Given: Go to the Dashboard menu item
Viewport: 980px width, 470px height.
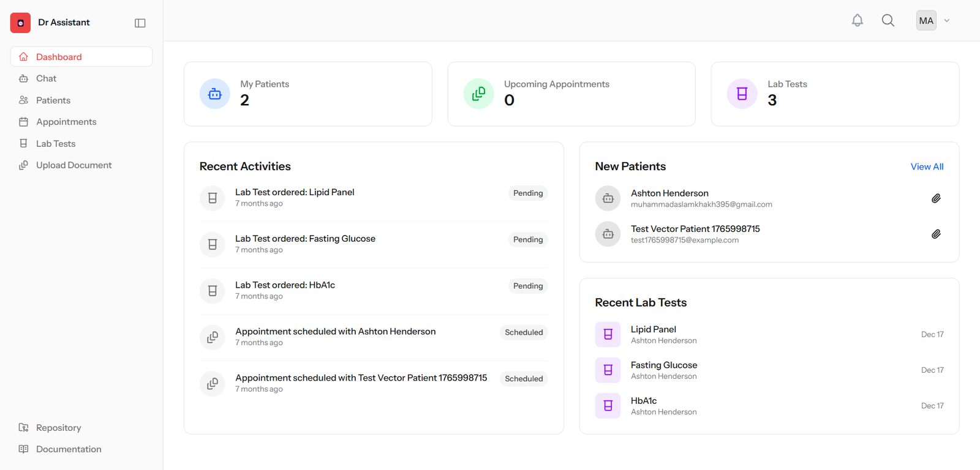Looking at the screenshot, I should tap(81, 56).
